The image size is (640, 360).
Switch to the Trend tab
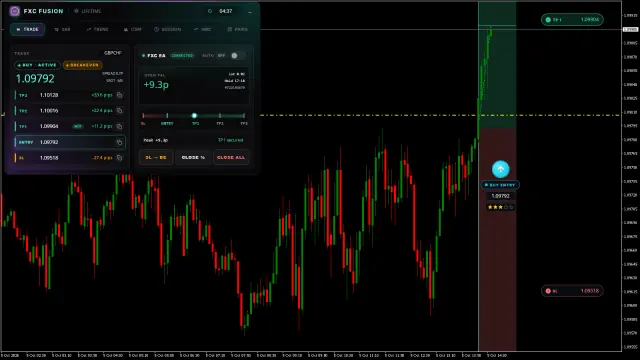pyautogui.click(x=97, y=29)
